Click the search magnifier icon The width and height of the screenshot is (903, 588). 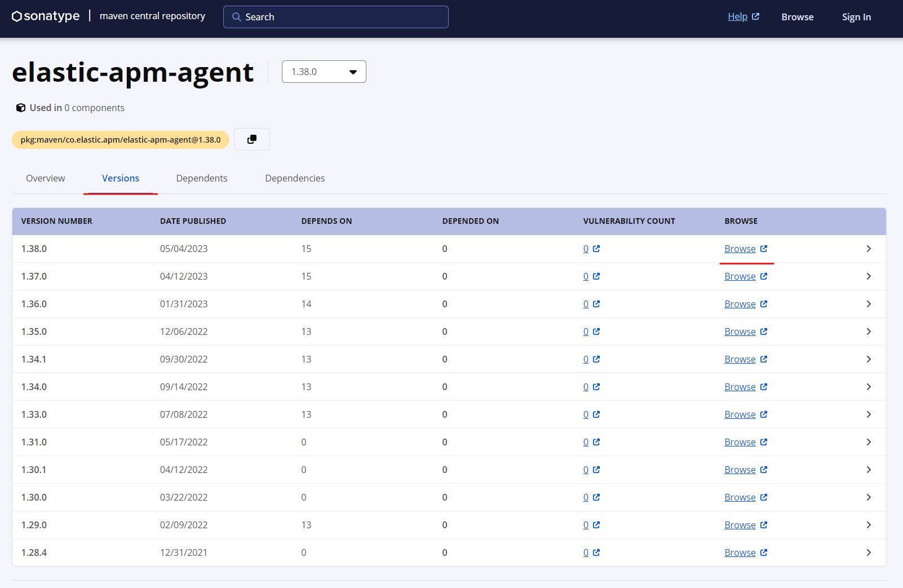(x=237, y=17)
